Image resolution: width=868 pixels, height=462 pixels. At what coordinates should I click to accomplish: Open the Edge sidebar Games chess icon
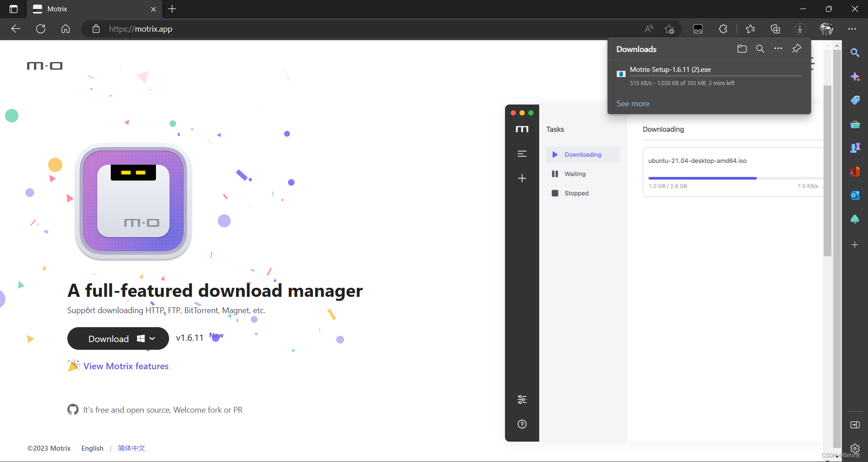[855, 148]
